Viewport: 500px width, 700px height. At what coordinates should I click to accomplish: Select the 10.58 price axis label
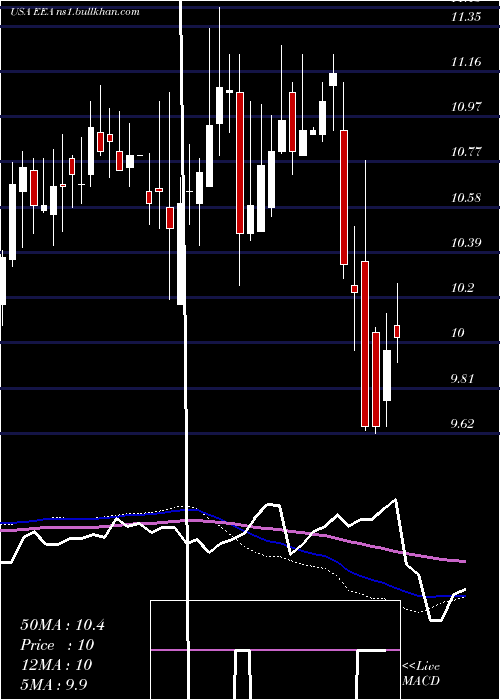pyautogui.click(x=466, y=197)
